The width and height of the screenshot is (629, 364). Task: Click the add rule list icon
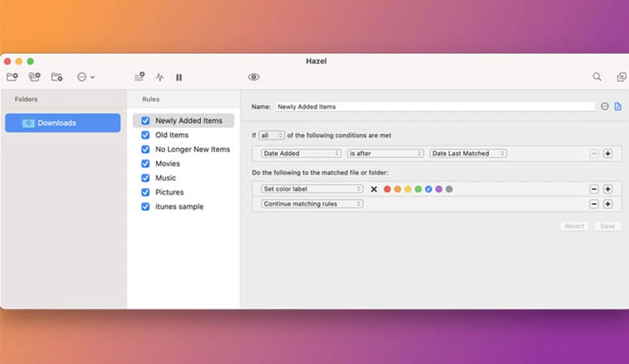(x=139, y=77)
